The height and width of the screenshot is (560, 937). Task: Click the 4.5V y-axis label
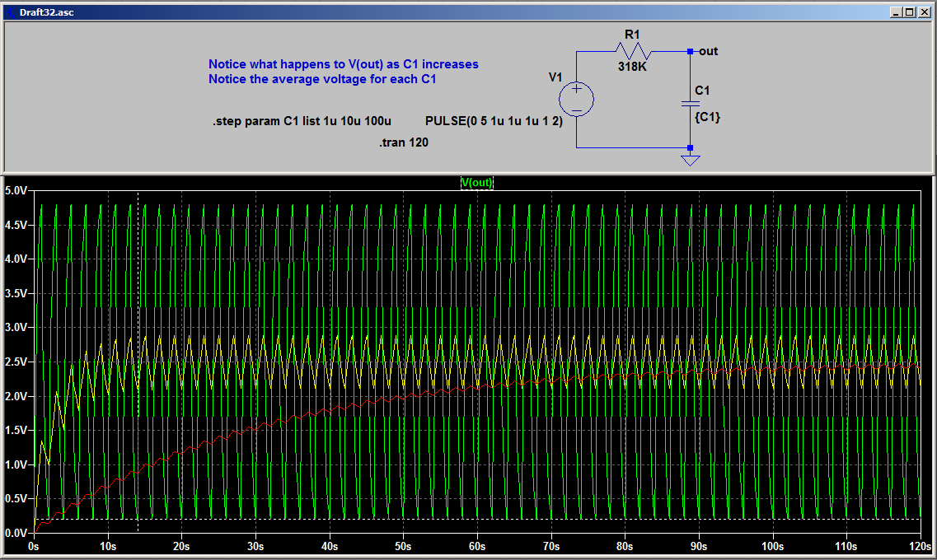(x=16, y=225)
